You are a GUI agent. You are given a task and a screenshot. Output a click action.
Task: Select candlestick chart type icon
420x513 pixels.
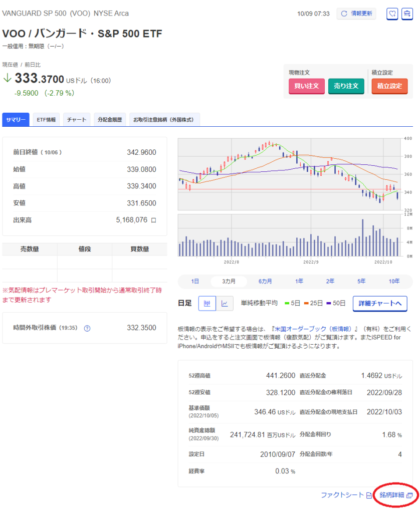coord(207,303)
